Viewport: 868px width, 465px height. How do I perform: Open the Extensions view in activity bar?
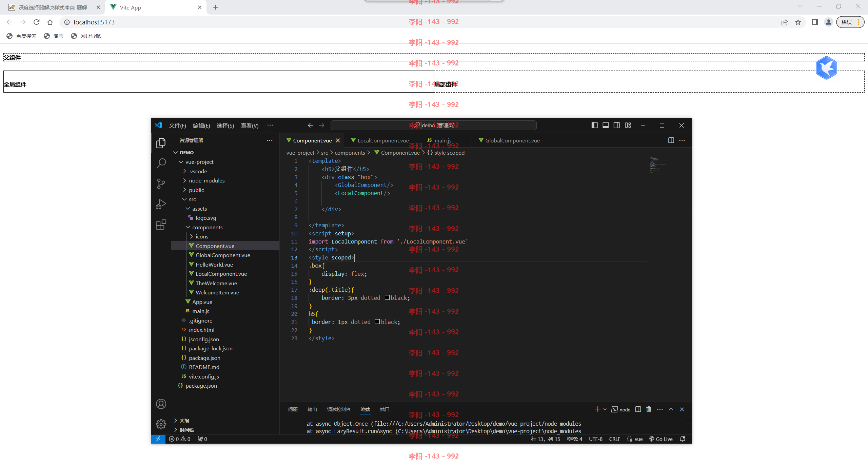[161, 225]
